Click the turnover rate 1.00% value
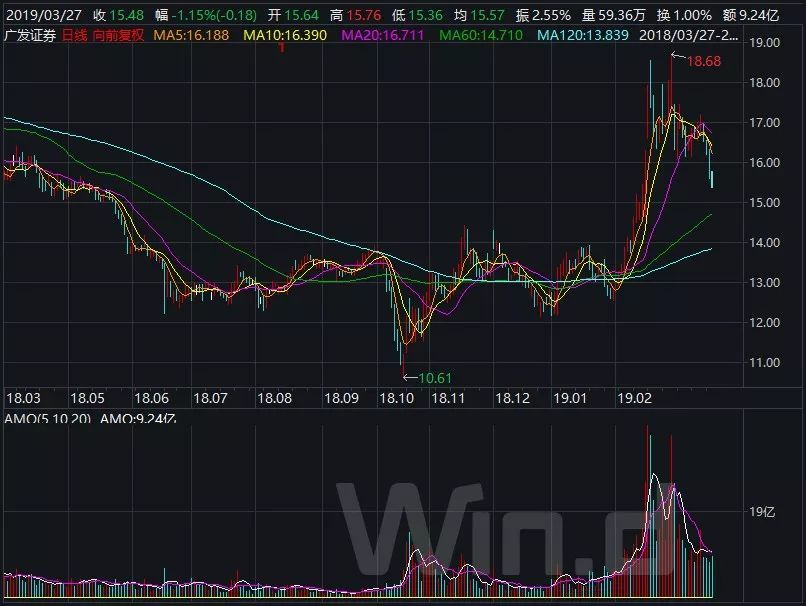This screenshot has width=806, height=606. tap(692, 15)
